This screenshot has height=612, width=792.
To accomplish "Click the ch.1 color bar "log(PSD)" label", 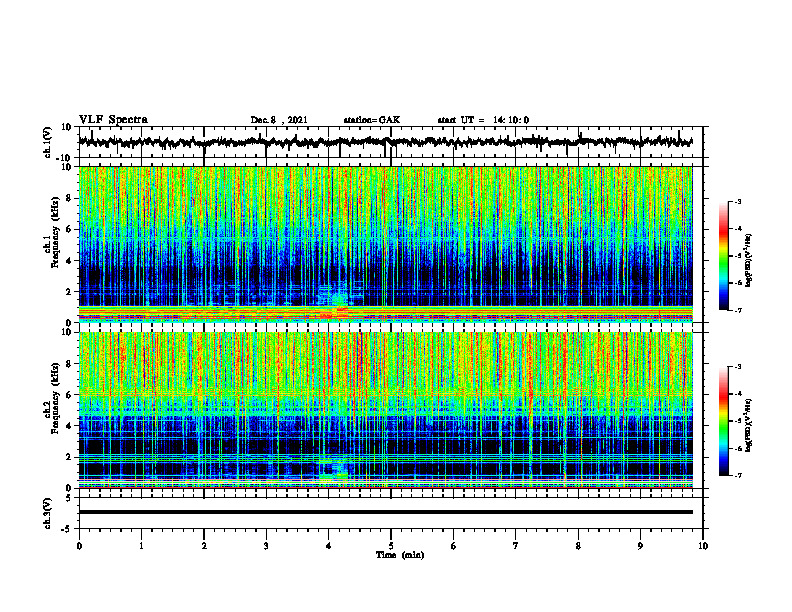I will pos(748,261).
